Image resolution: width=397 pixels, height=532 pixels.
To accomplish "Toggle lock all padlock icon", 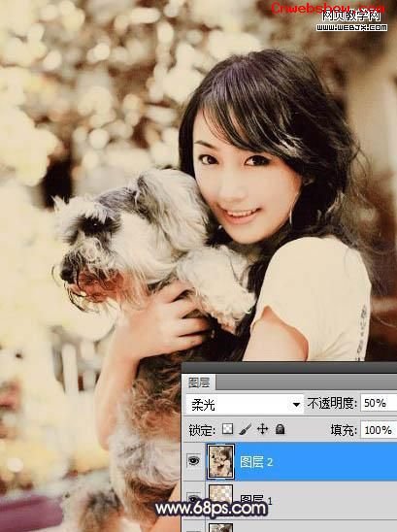I will pyautogui.click(x=280, y=429).
